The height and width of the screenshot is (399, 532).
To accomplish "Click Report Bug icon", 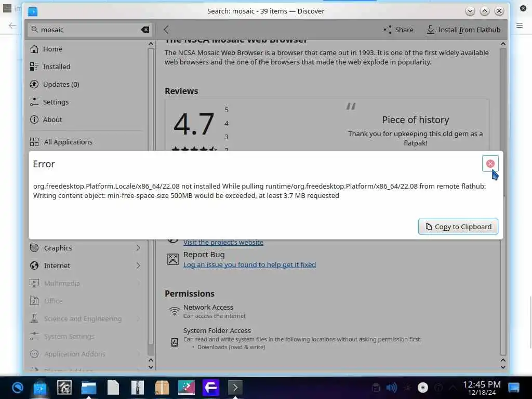I will click(x=173, y=259).
